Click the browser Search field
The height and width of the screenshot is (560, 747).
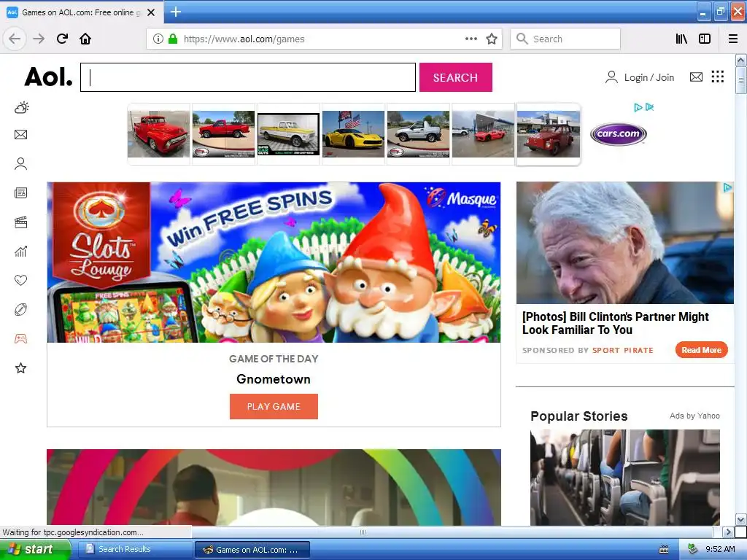click(565, 39)
